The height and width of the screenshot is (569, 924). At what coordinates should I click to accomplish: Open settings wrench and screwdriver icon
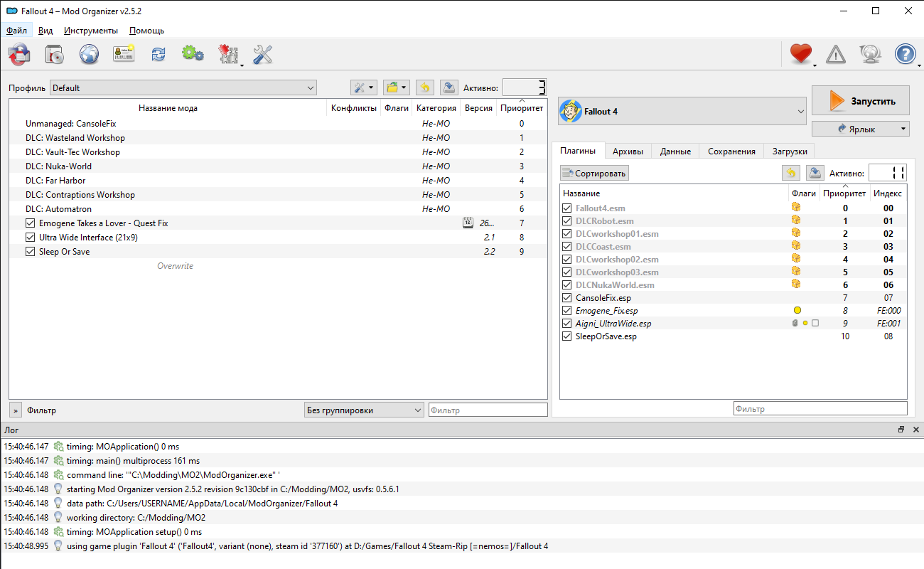(x=262, y=54)
